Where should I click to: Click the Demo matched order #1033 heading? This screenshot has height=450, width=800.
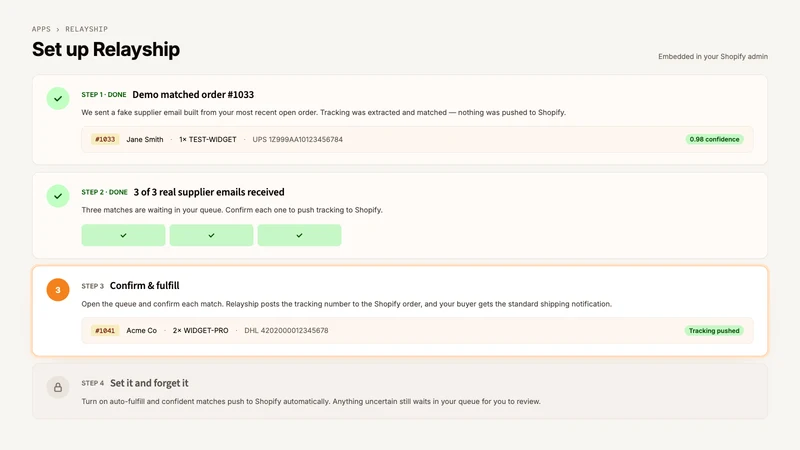point(193,94)
